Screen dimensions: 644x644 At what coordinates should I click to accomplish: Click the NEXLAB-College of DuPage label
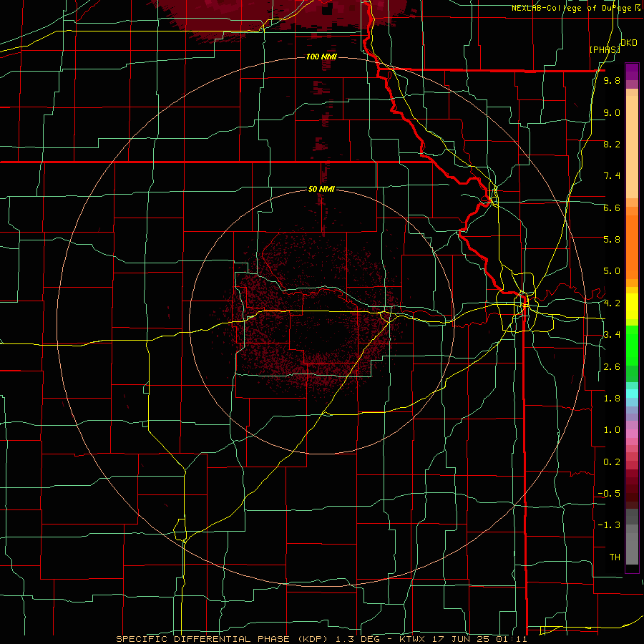pyautogui.click(x=573, y=8)
